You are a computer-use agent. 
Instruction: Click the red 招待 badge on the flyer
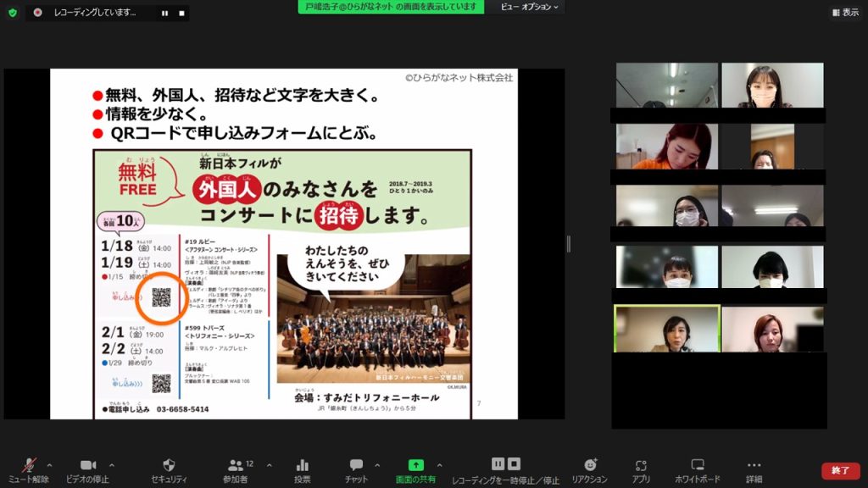(339, 215)
